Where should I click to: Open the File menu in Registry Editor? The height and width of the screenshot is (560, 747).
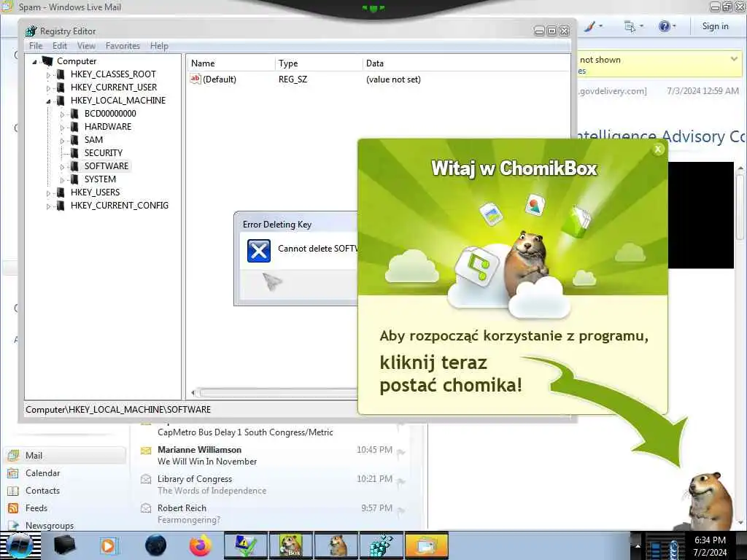pos(36,46)
